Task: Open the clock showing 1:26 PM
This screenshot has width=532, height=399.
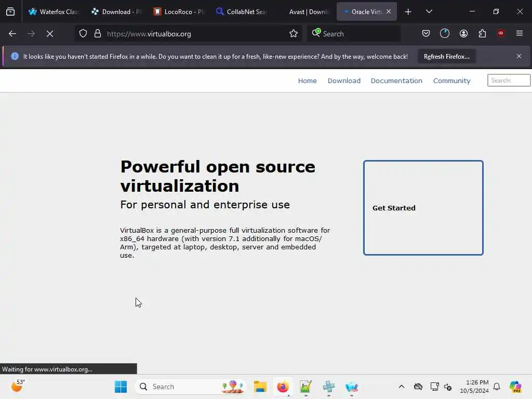Action: point(474,387)
